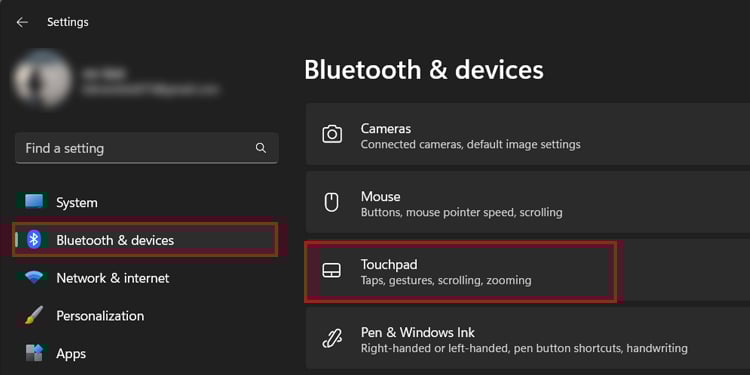
Task: Open the Cameras settings row
Action: [x=528, y=134]
